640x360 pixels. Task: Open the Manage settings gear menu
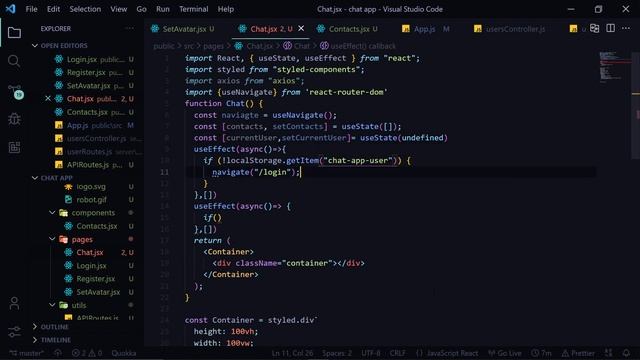pos(14,331)
